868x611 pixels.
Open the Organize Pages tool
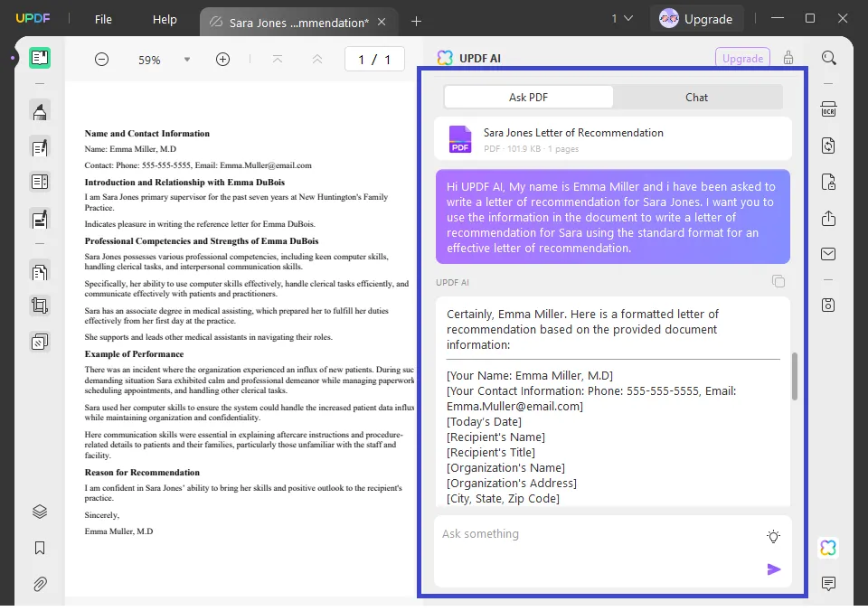point(40,272)
